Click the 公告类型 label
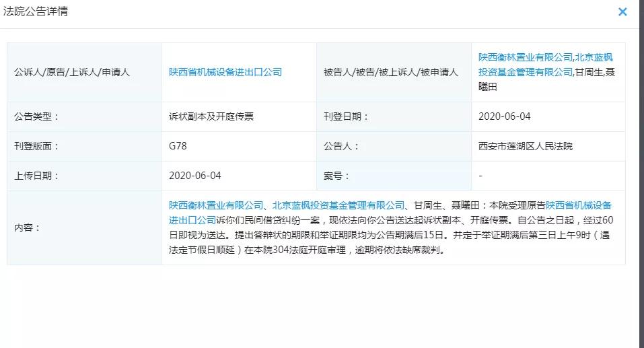This screenshot has height=348, width=644. [x=36, y=116]
